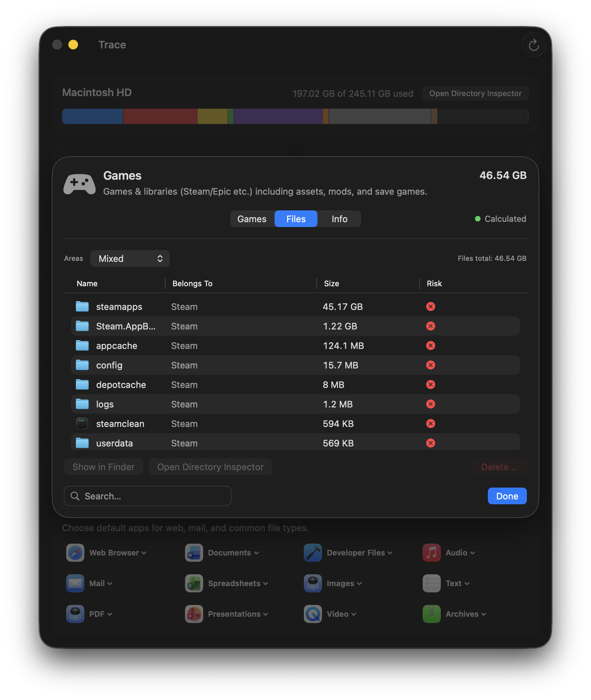Click the search magnifier icon in the search field
Viewport: 591px width, 700px height.
(75, 496)
